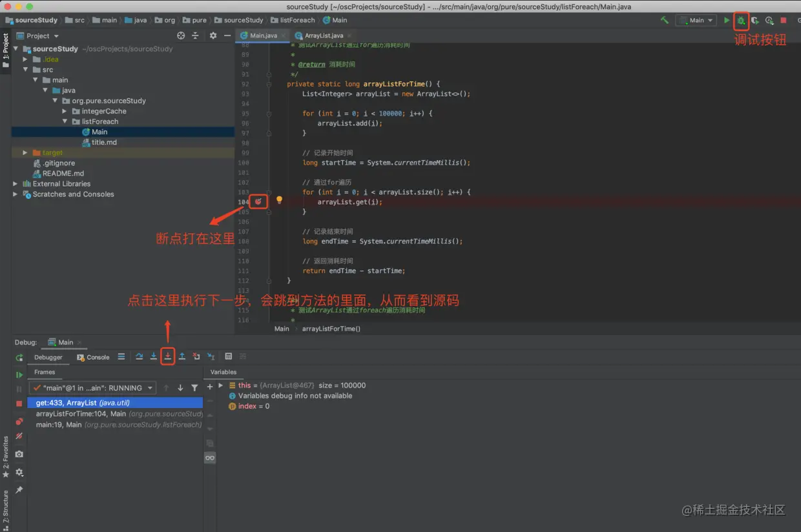The height and width of the screenshot is (532, 801).
Task: Click the Debug bug icon in top toolbar
Action: 741,20
